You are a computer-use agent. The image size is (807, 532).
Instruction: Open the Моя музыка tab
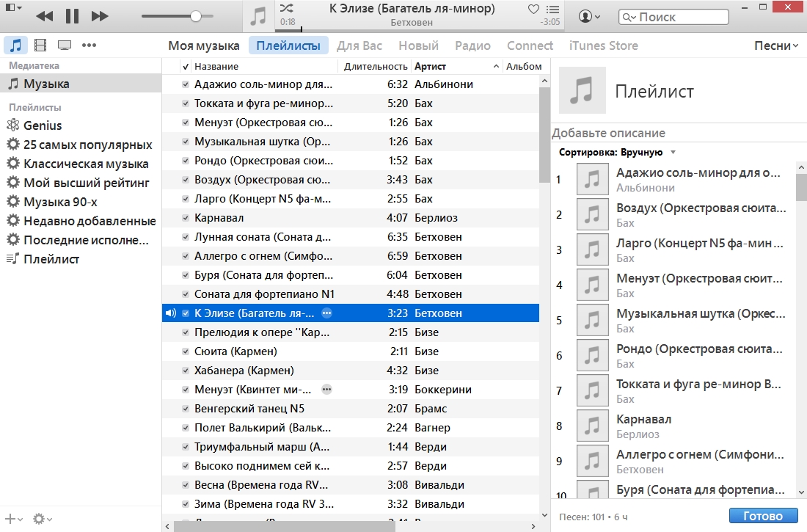(x=204, y=45)
